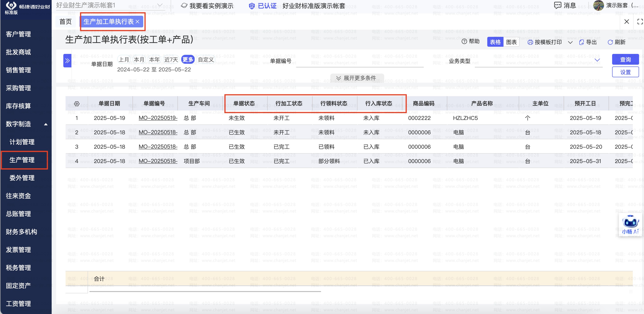Click the refresh 刷新 icon
The image size is (644, 314).
(610, 42)
